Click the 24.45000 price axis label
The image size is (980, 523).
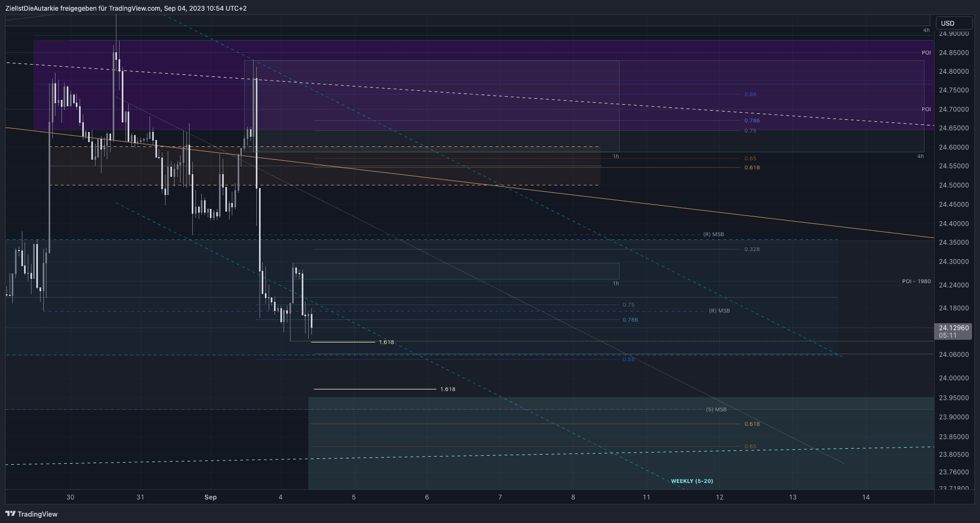(953, 205)
